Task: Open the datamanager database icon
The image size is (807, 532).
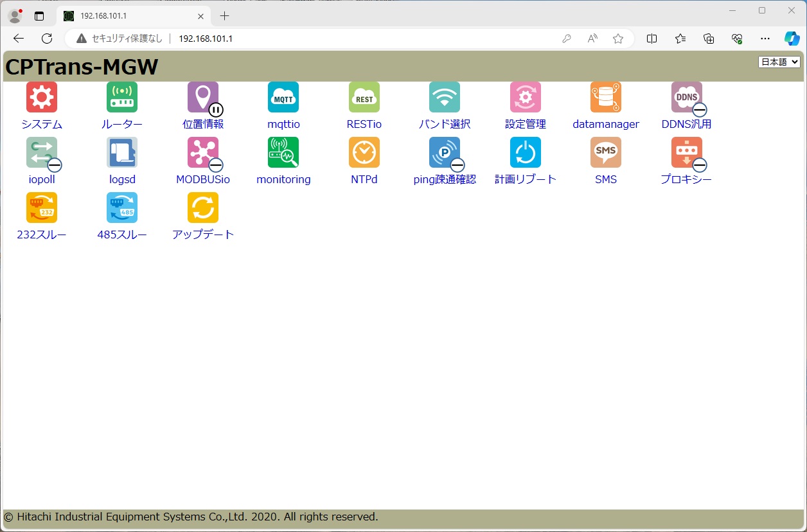Action: (606, 97)
